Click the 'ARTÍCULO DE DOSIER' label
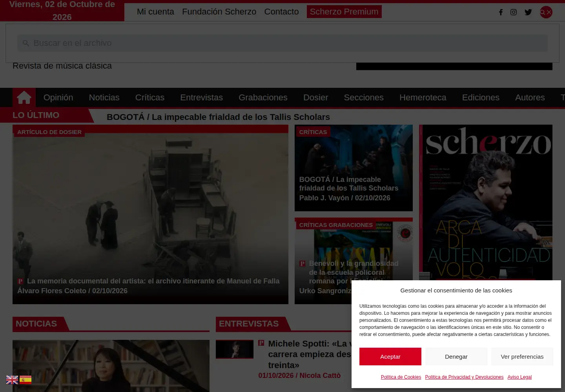This screenshot has width=565, height=392. point(49,132)
